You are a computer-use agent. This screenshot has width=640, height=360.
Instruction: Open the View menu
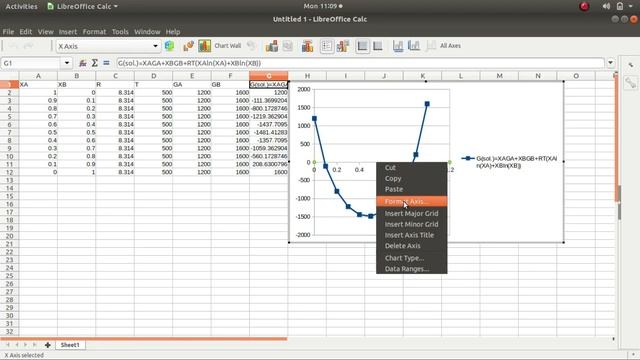pyautogui.click(x=45, y=31)
